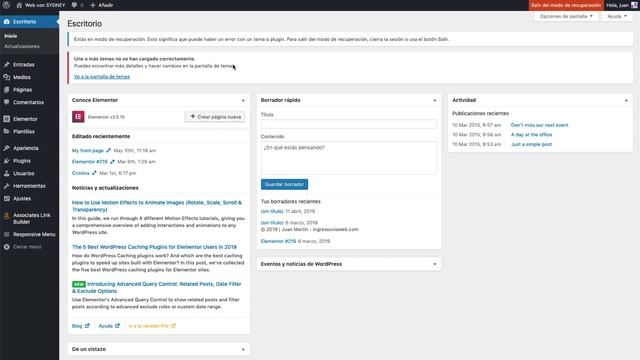Click the Guardar borrador button
Screen dimensions: 640x360
pos(284,184)
